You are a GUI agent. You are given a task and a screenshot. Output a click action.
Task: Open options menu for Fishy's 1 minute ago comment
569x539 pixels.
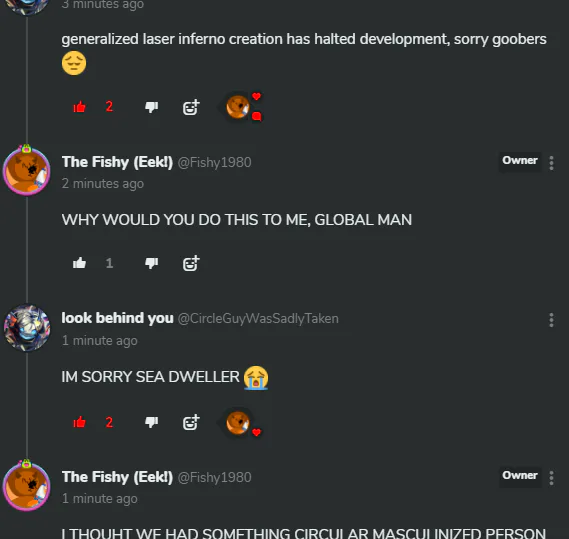[x=551, y=478]
